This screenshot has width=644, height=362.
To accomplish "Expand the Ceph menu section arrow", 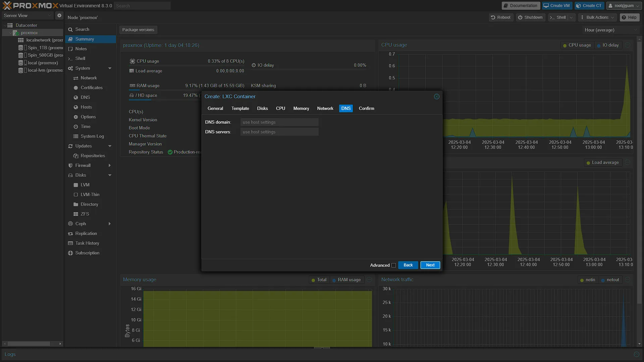I will [x=110, y=224].
